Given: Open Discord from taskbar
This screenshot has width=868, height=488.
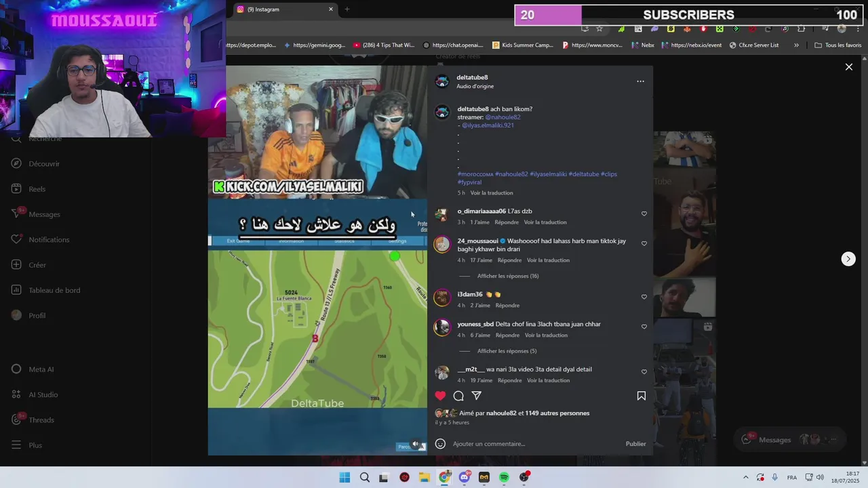Looking at the screenshot, I should (465, 478).
